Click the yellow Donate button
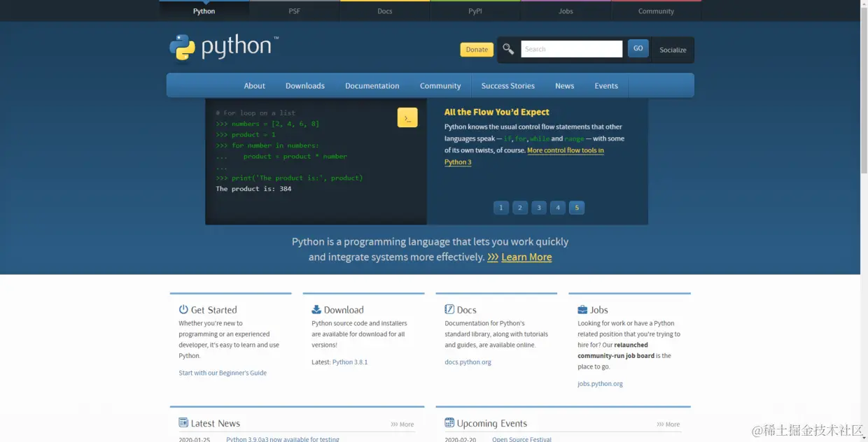This screenshot has width=868, height=442. pyautogui.click(x=477, y=50)
